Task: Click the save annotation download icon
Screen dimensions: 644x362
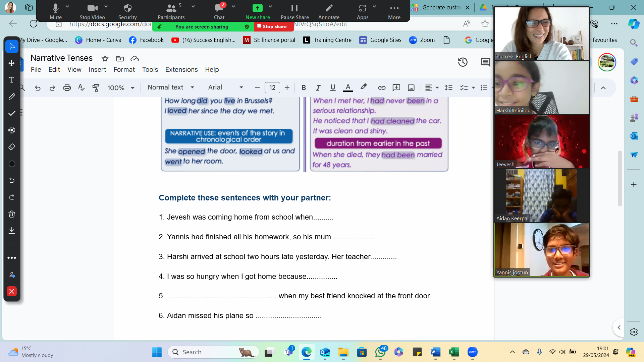Action: pyautogui.click(x=12, y=230)
